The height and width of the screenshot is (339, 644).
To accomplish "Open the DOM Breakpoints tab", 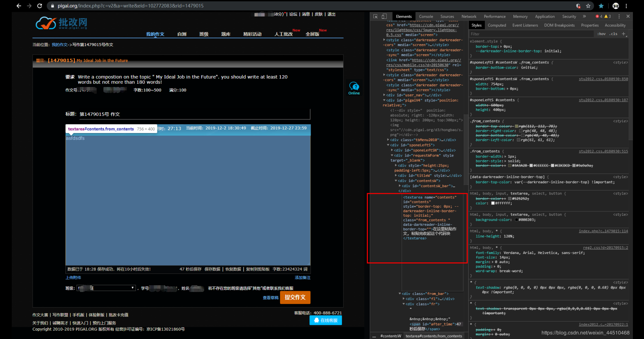I will [x=559, y=25].
